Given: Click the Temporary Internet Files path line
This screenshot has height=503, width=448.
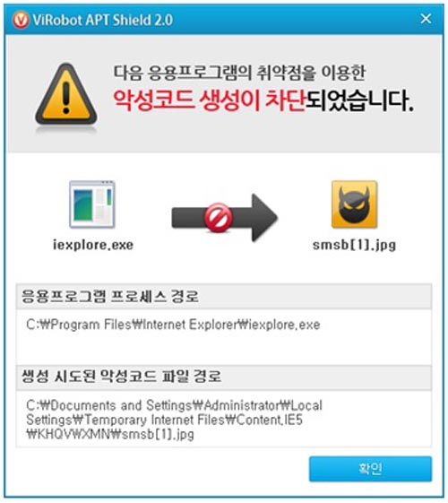Looking at the screenshot, I should 164,420.
